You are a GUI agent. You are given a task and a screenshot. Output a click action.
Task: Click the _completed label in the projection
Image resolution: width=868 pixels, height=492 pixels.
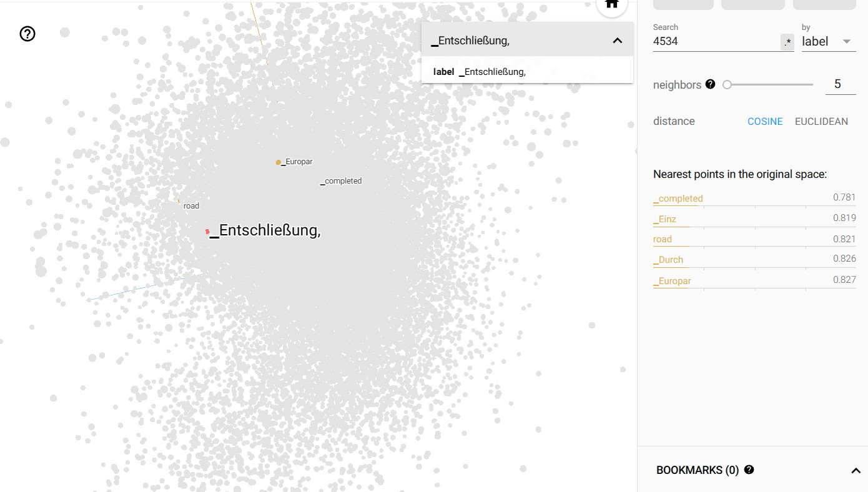(x=340, y=181)
